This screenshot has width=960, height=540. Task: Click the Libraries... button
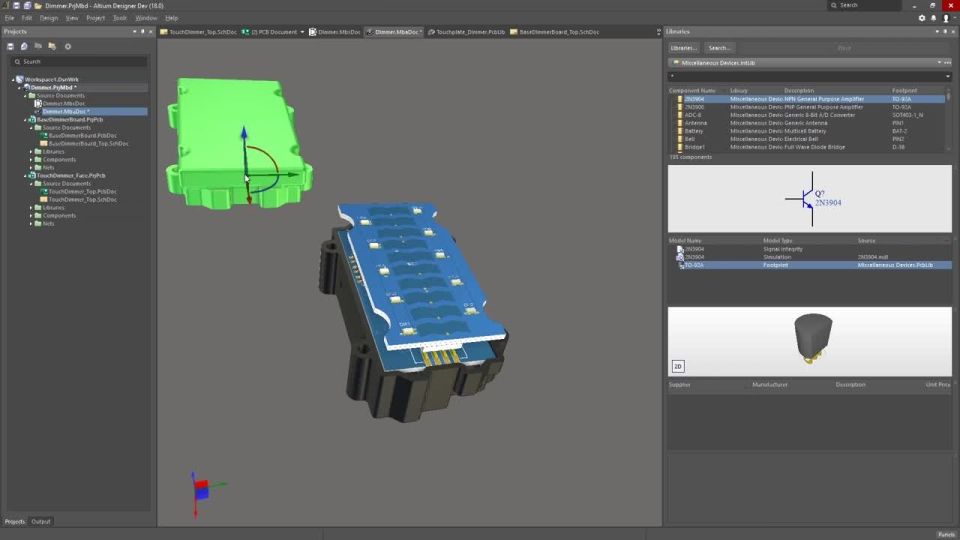683,48
